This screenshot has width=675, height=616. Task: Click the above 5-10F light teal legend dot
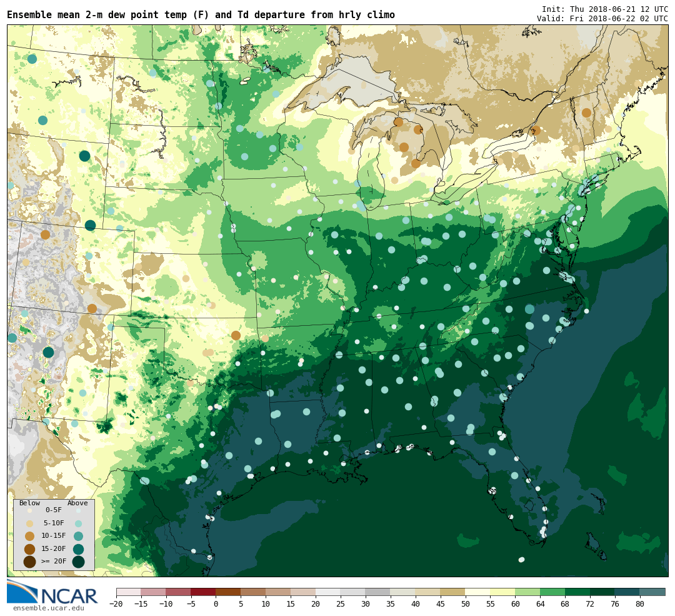coord(78,524)
